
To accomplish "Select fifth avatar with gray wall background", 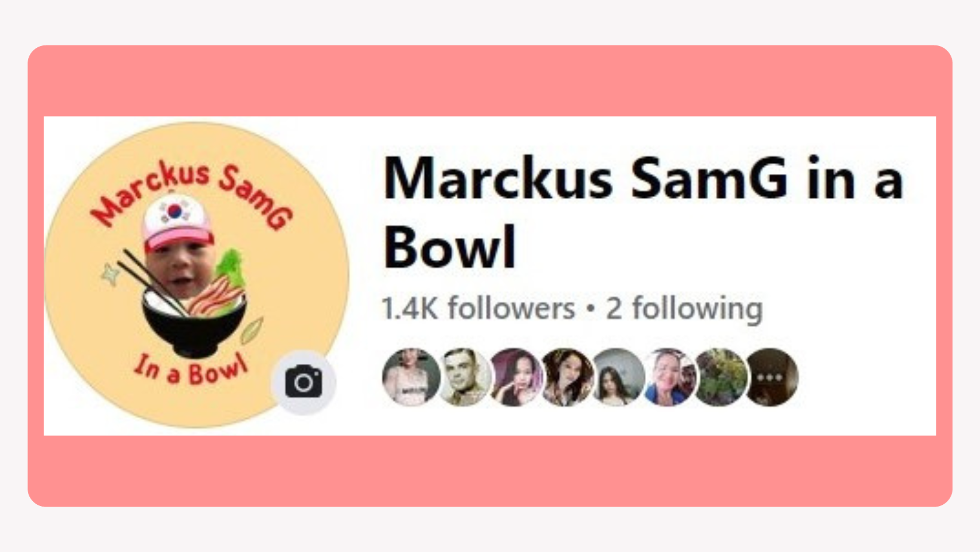I will (617, 377).
